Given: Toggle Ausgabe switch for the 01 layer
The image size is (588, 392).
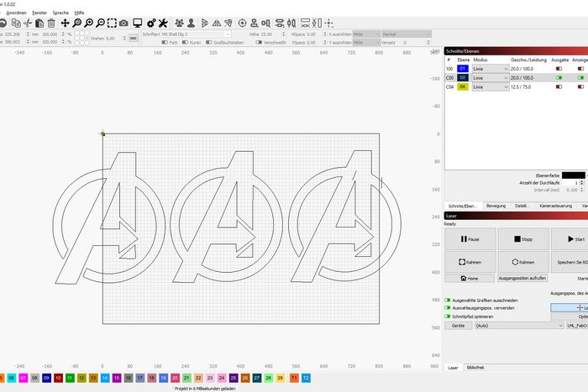Looking at the screenshot, I should point(559,69).
